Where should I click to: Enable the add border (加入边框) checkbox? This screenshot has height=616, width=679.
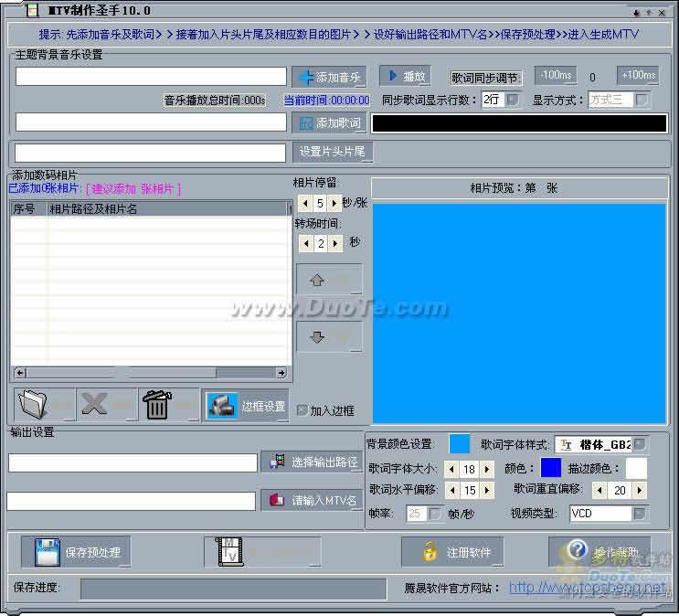302,411
